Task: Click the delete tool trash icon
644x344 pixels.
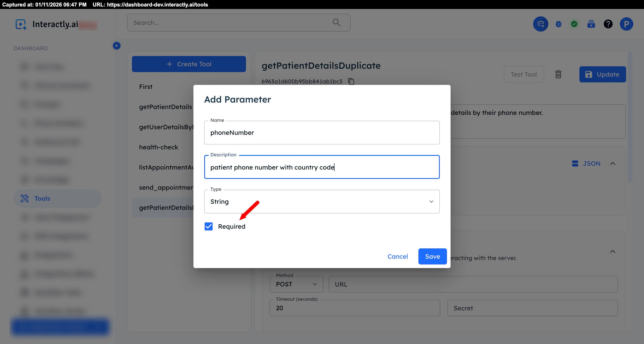Action: [558, 74]
